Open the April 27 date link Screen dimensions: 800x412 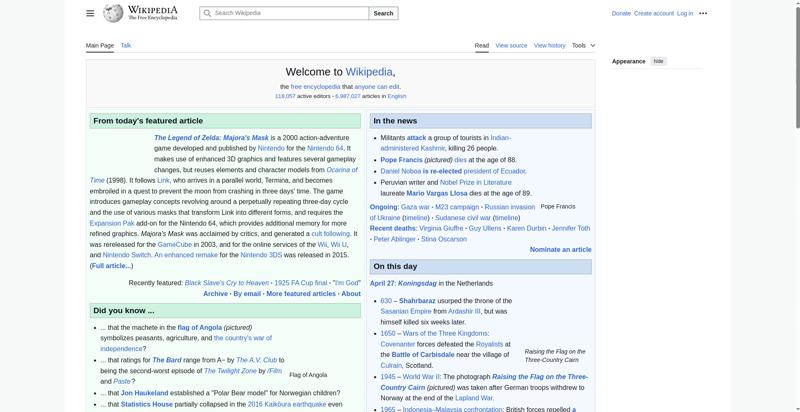(382, 284)
